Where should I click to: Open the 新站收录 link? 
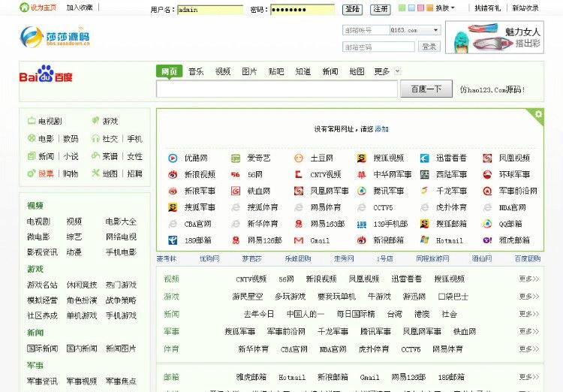(525, 8)
